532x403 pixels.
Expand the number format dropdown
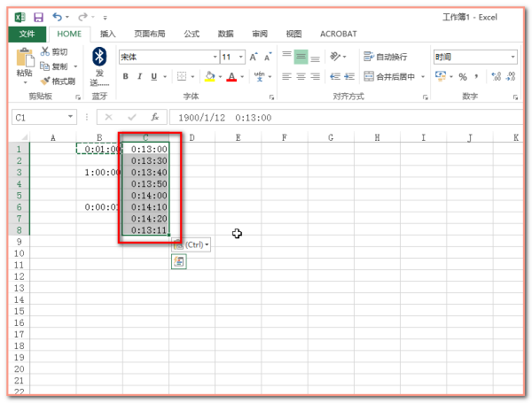pos(512,57)
